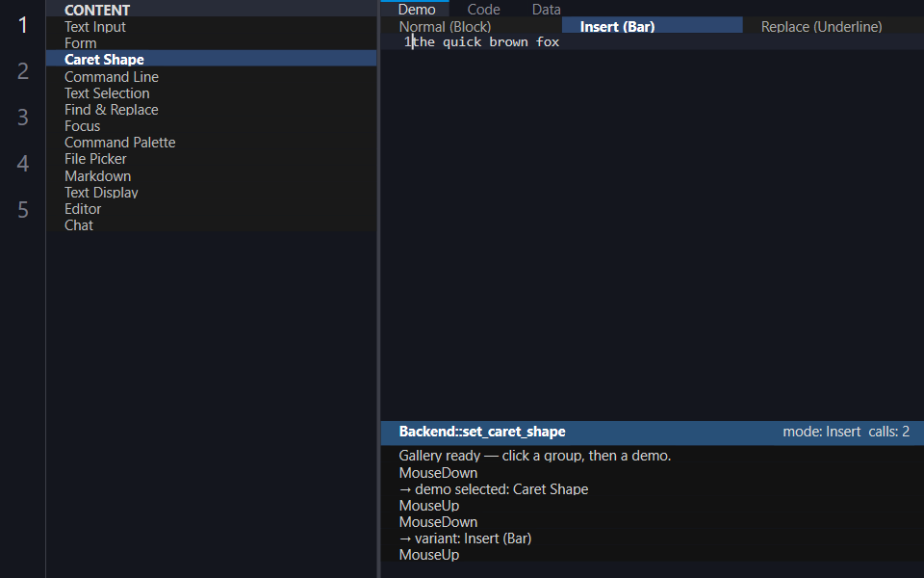Image resolution: width=924 pixels, height=578 pixels.
Task: Click the Backend::set_caret_shape status title
Action: (x=482, y=432)
